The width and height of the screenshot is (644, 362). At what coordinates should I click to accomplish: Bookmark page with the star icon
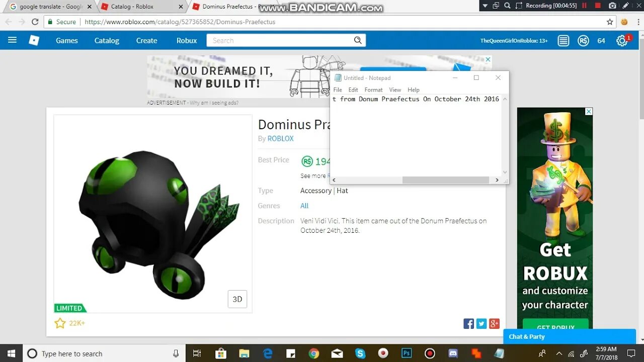pos(610,22)
